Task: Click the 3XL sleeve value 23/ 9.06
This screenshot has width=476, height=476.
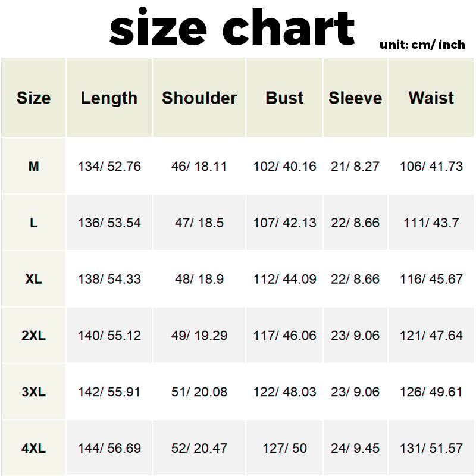Action: click(355, 392)
